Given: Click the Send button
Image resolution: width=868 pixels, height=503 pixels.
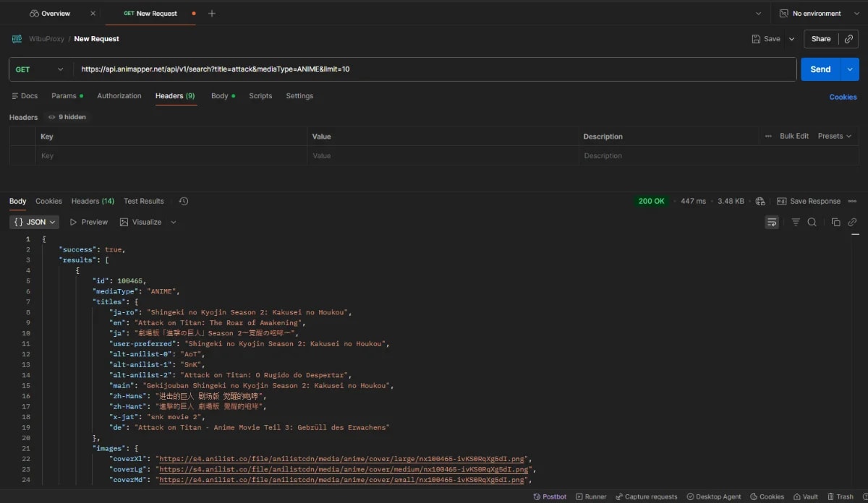Looking at the screenshot, I should (x=820, y=69).
